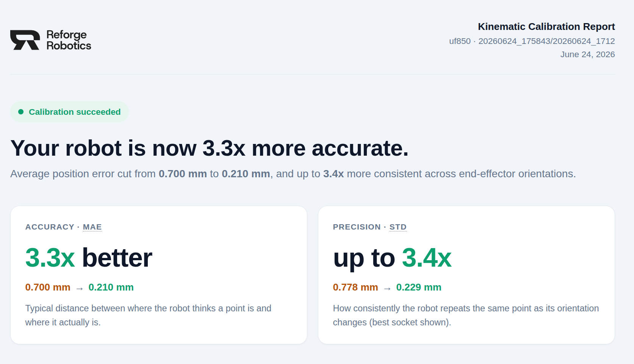Click the Reforge Robotics logo icon
Screen dimensions: 634x364
tap(25, 40)
